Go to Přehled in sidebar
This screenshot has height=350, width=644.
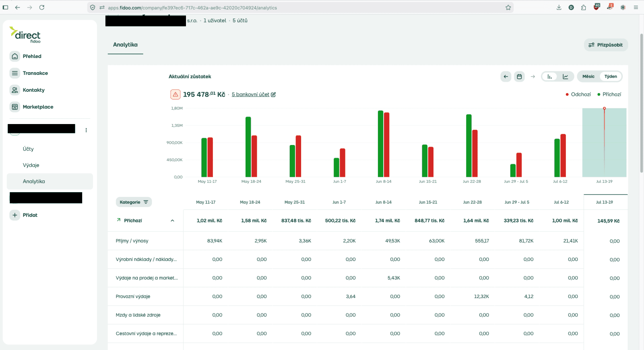click(x=32, y=56)
